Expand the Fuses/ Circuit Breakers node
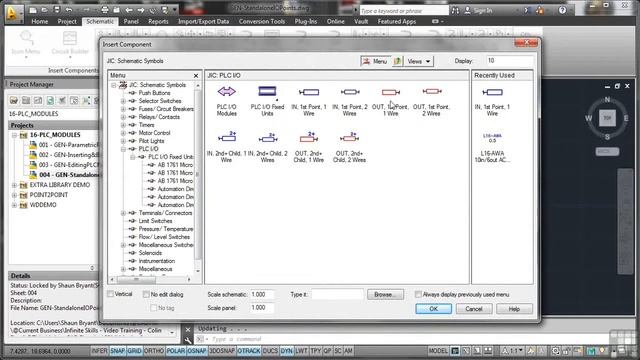Image resolution: width=640 pixels, height=360 pixels. tap(123, 109)
